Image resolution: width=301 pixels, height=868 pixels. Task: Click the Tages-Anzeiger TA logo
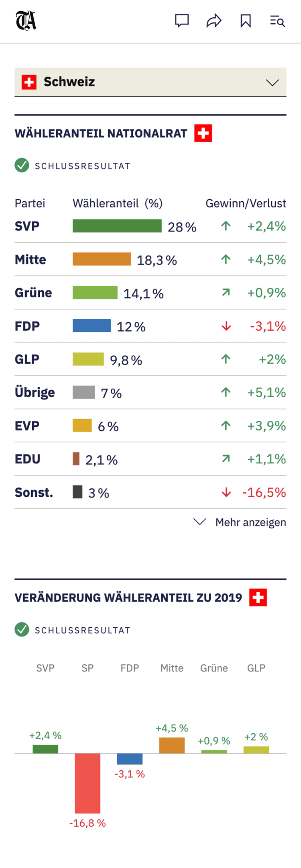[x=26, y=21]
